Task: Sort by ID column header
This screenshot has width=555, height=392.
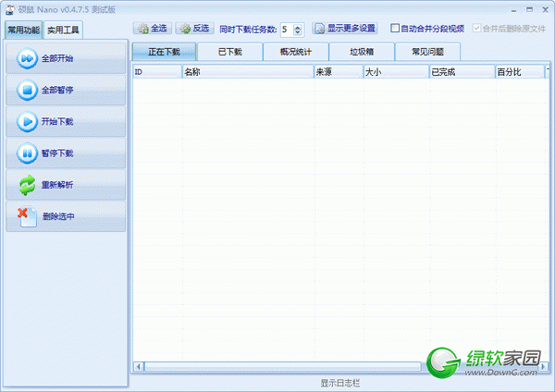Action: pos(157,72)
